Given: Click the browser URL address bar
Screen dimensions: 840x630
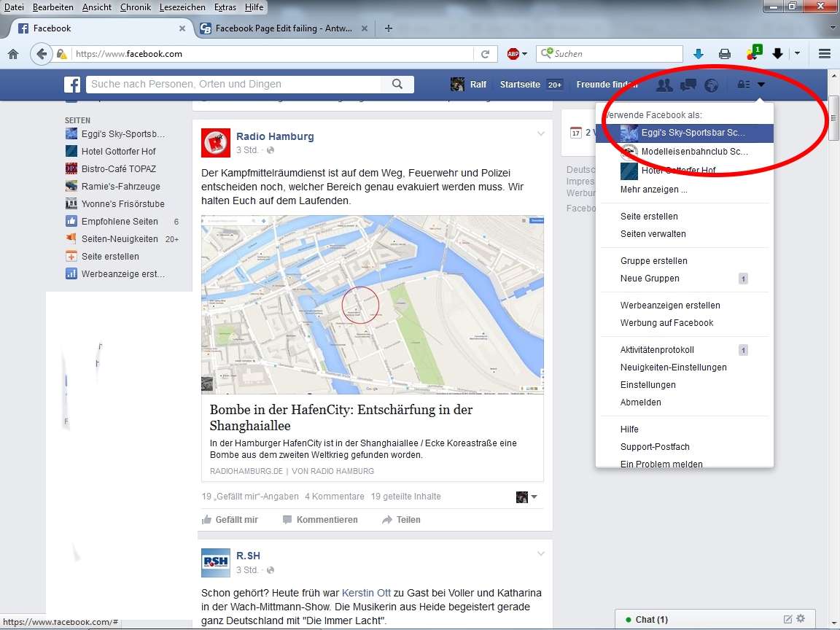Looking at the screenshot, I should (x=272, y=53).
